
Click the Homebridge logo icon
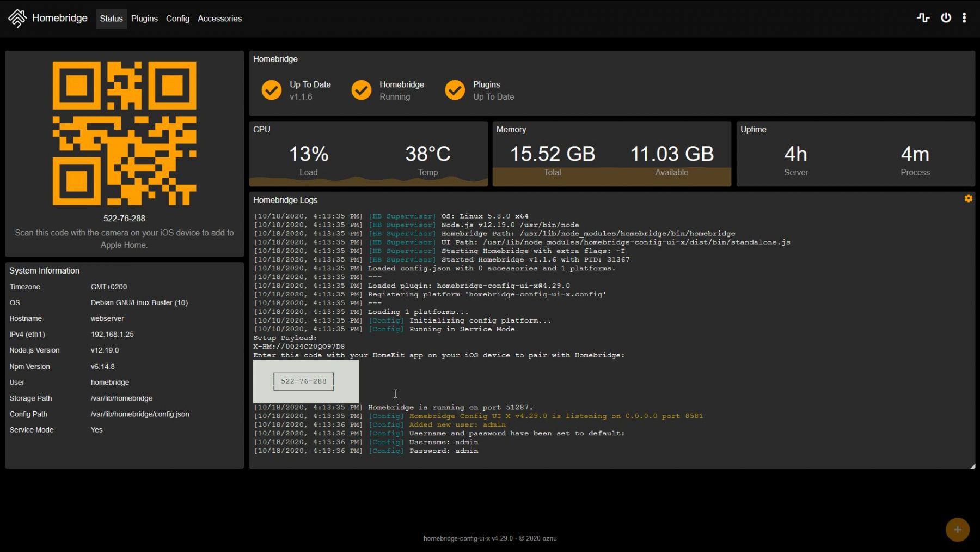(x=17, y=19)
